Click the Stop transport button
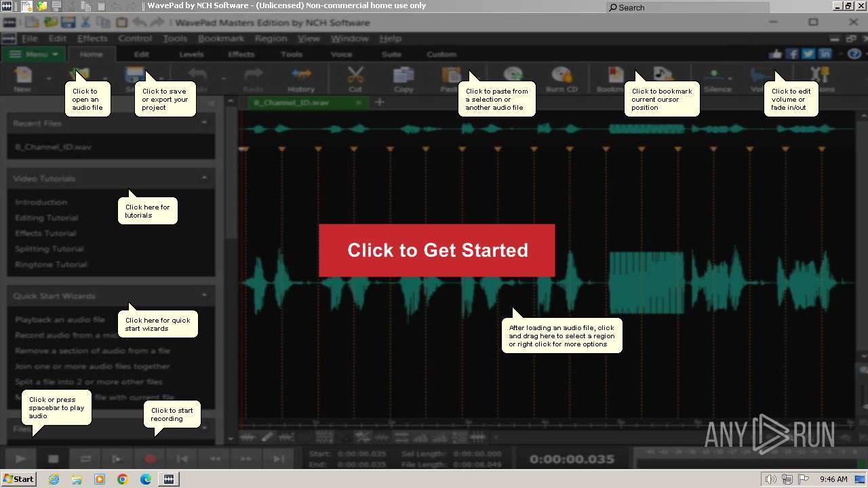This screenshot has width=868, height=488. point(53,459)
